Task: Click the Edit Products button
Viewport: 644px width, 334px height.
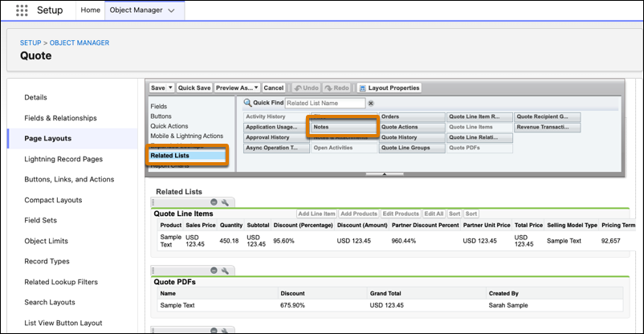Action: (401, 214)
